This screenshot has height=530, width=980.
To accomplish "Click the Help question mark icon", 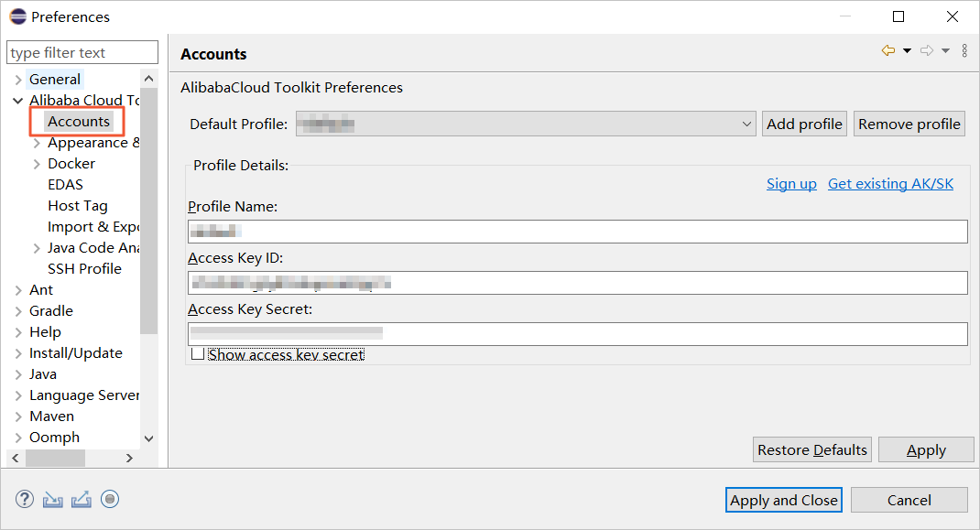I will pos(25,499).
